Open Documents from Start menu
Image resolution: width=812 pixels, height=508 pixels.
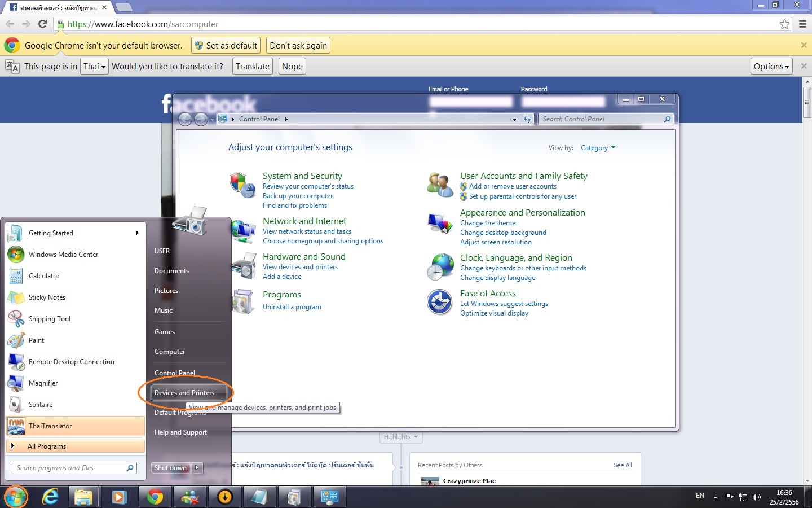(171, 271)
